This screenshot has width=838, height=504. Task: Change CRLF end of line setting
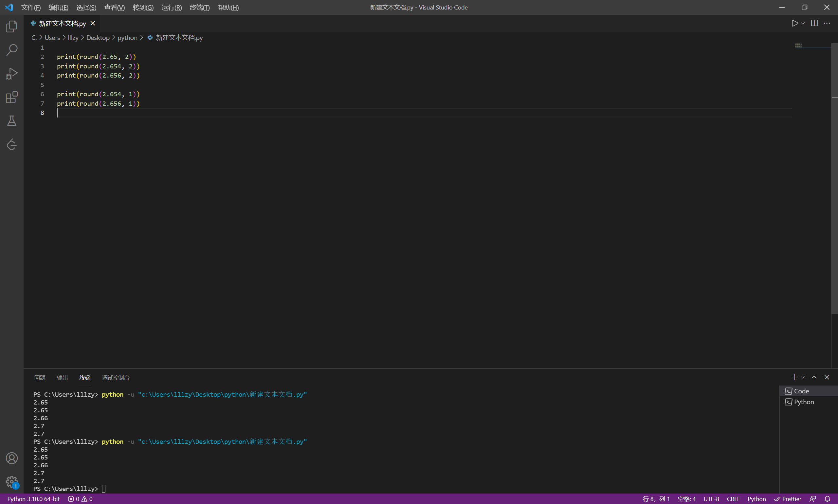(733, 499)
